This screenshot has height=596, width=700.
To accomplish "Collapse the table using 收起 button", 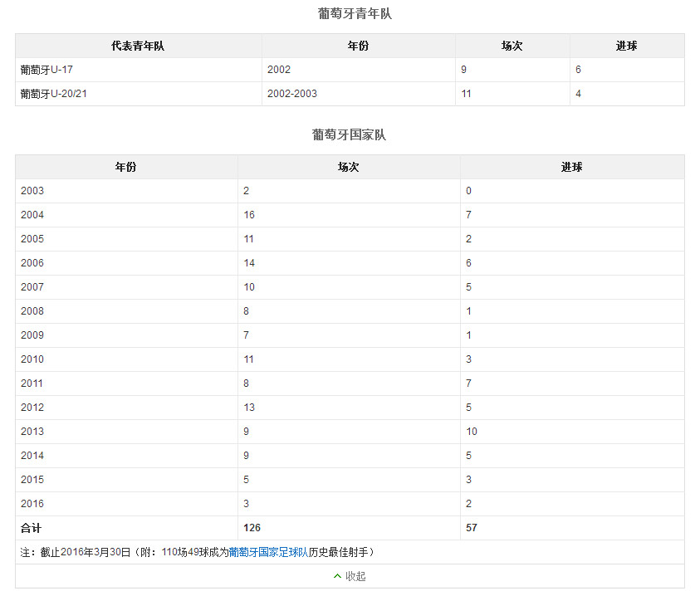I will 355,576.
